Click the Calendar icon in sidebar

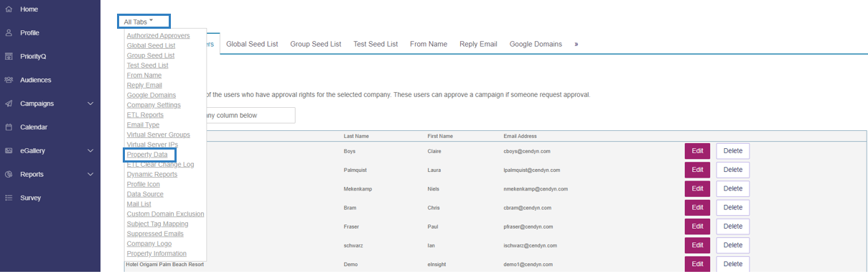click(x=9, y=127)
